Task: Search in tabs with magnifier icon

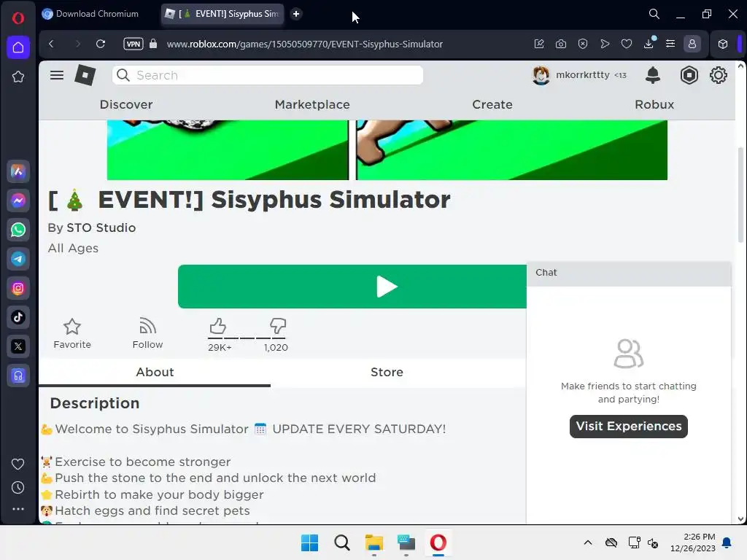Action: click(x=654, y=14)
